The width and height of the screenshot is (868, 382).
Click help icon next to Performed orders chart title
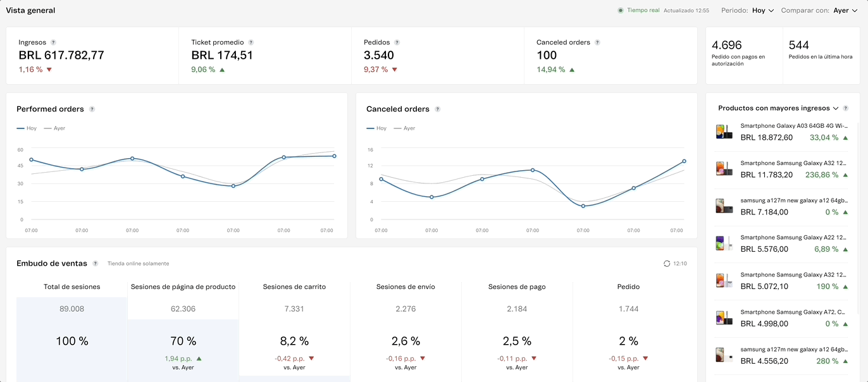coord(92,109)
